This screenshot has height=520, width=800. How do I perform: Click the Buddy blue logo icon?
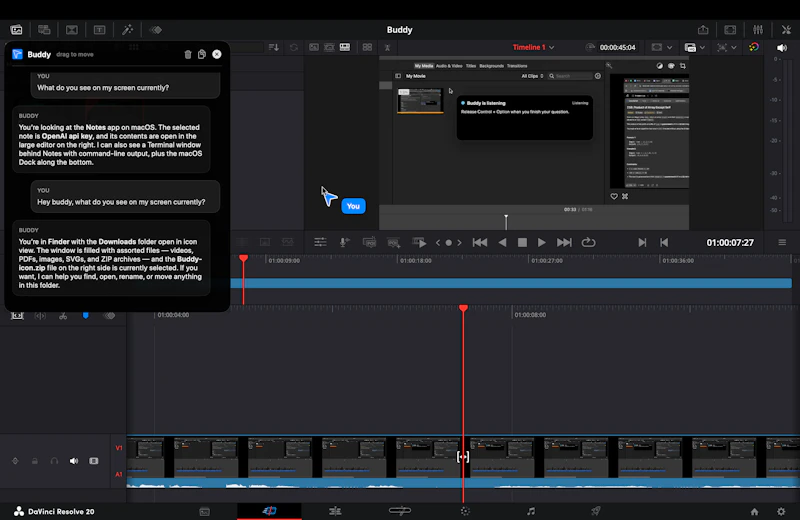pyautogui.click(x=17, y=54)
